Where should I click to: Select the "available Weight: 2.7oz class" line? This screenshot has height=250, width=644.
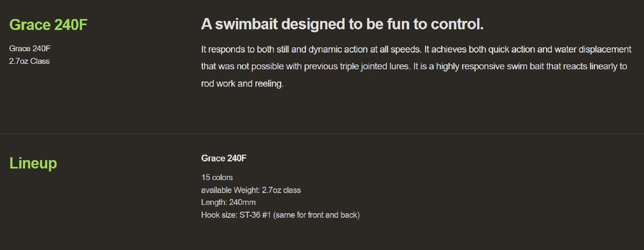[251, 190]
